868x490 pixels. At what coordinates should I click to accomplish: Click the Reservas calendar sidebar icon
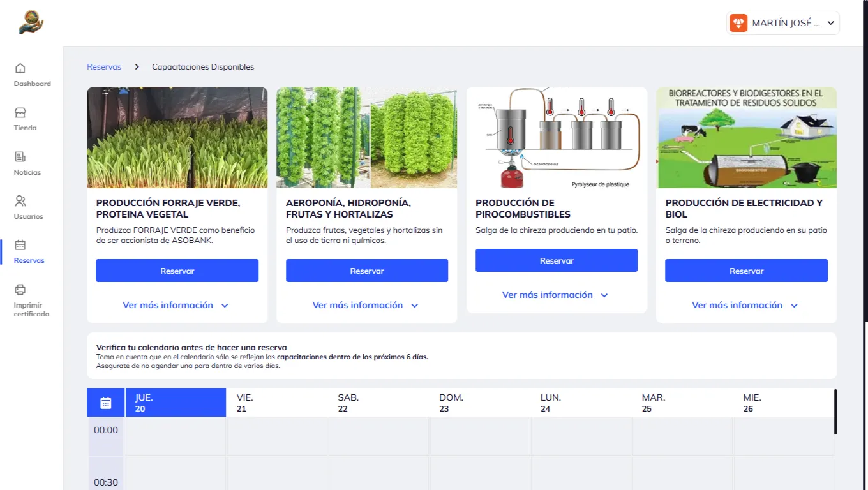coord(20,245)
